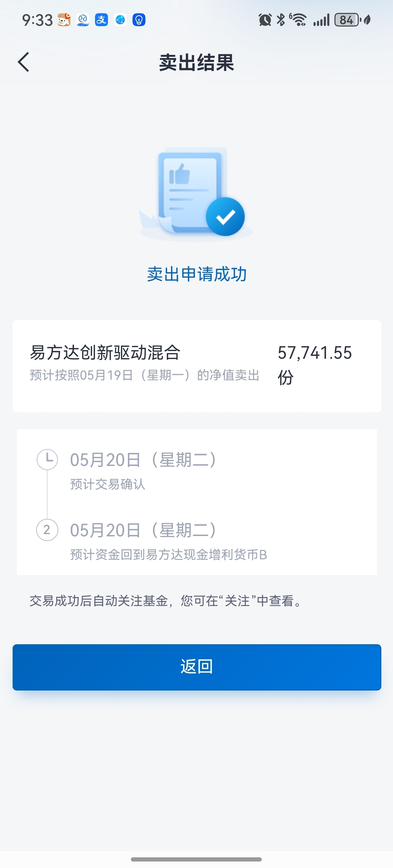This screenshot has width=393, height=868.
Task: Tap the Wi-Fi signal status icon
Action: pos(298,20)
